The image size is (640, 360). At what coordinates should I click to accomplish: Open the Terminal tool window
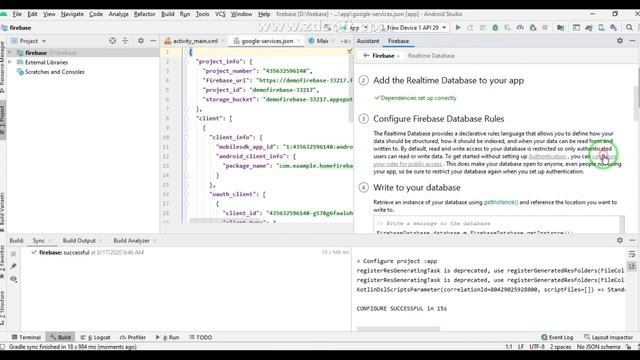click(x=26, y=337)
